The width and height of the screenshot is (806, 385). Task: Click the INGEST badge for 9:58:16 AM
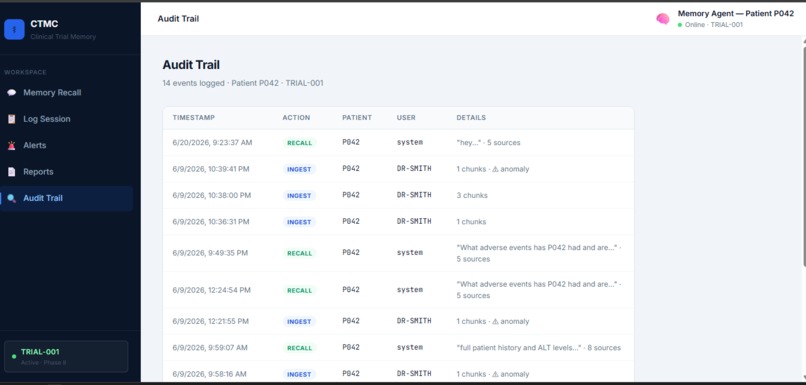point(299,374)
